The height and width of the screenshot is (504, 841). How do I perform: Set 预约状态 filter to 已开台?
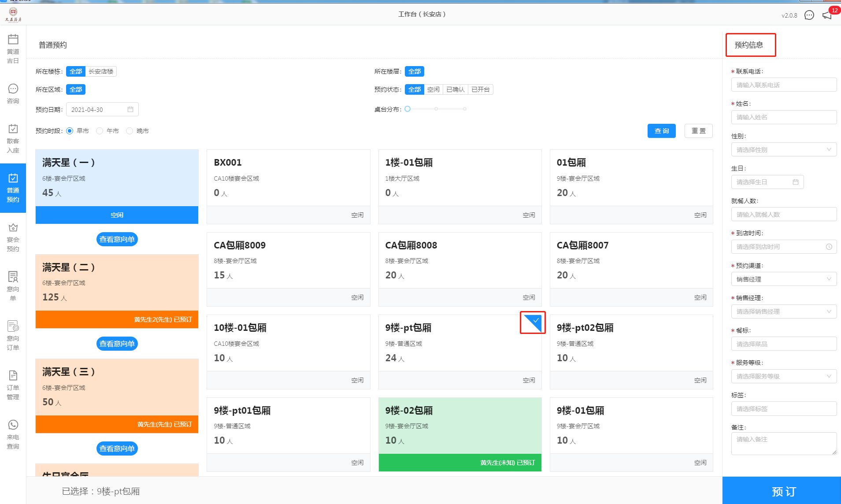pos(481,89)
